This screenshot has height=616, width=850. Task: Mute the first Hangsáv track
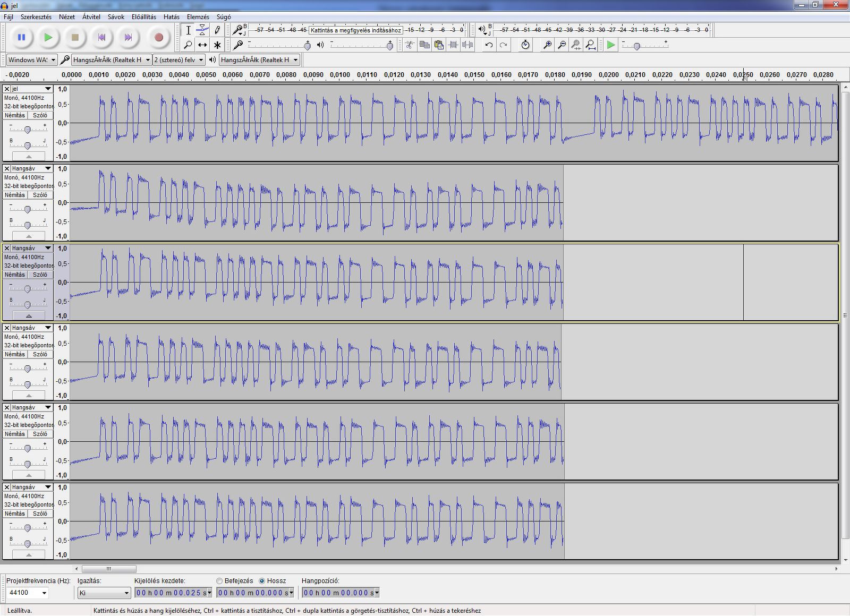(15, 195)
